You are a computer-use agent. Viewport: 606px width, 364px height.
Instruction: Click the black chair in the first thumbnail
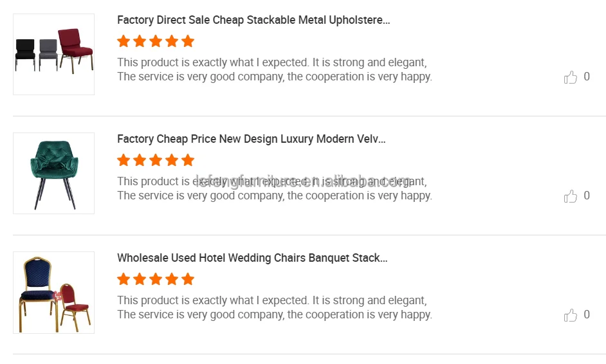pyautogui.click(x=25, y=55)
